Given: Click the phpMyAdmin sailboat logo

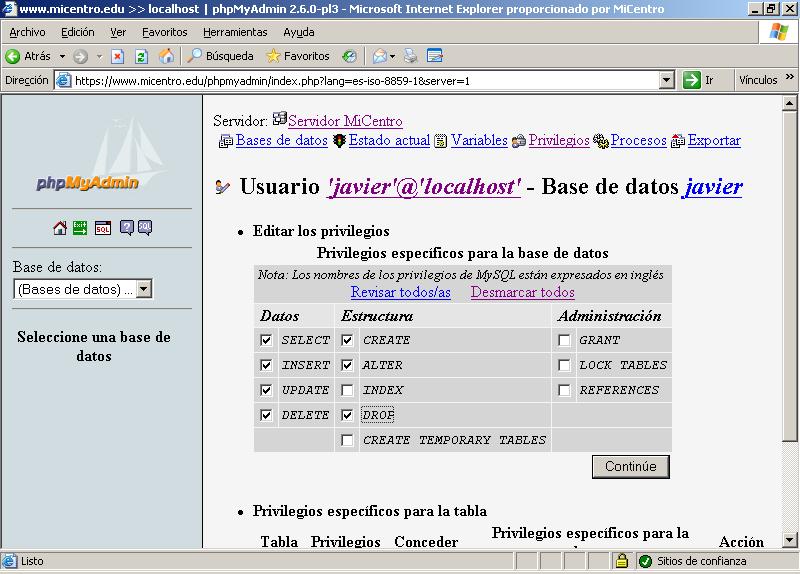Looking at the screenshot, I should click(x=102, y=154).
